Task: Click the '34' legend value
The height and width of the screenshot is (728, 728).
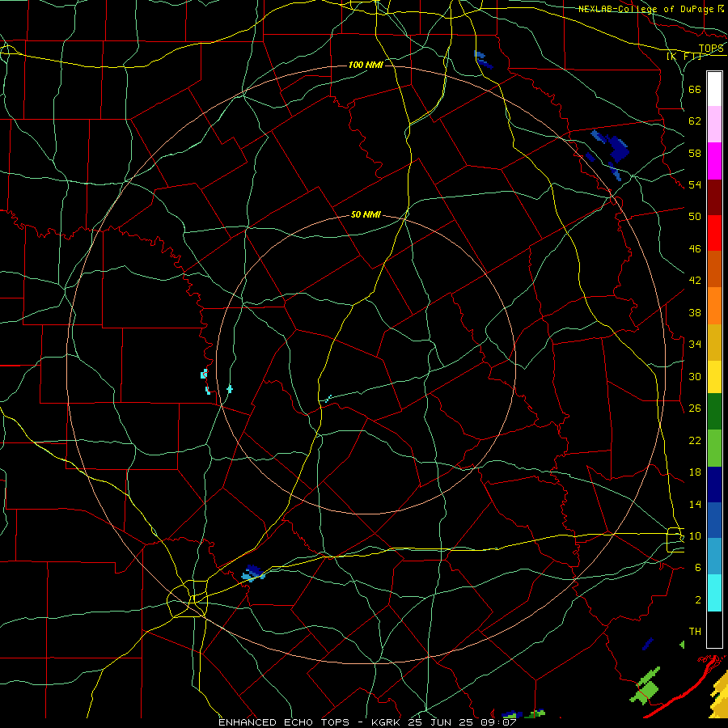Action: point(695,344)
